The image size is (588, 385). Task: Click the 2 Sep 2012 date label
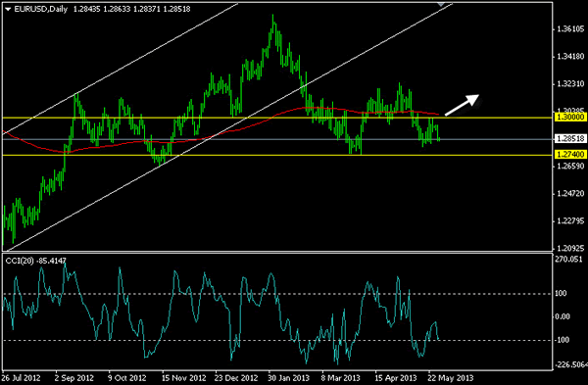point(73,378)
